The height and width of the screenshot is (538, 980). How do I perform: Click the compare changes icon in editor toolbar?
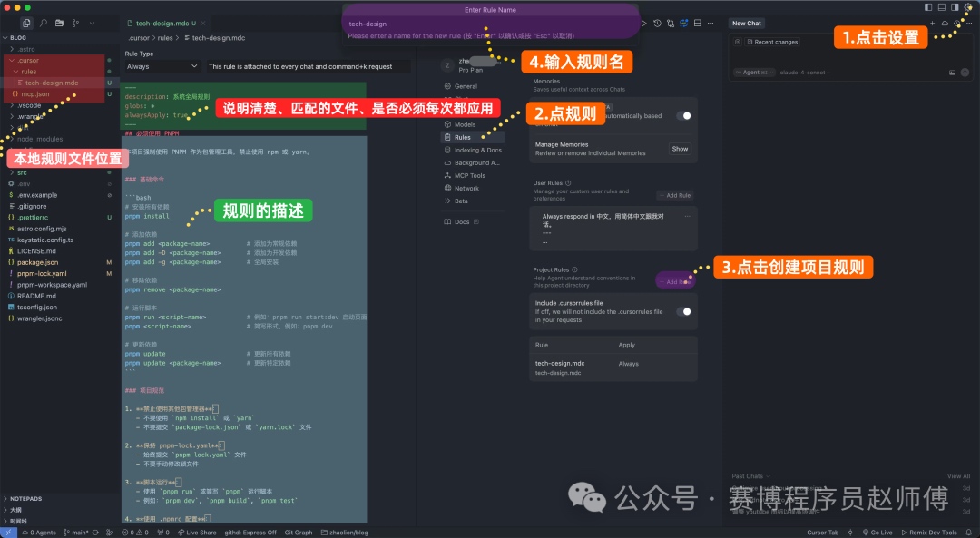click(x=671, y=23)
